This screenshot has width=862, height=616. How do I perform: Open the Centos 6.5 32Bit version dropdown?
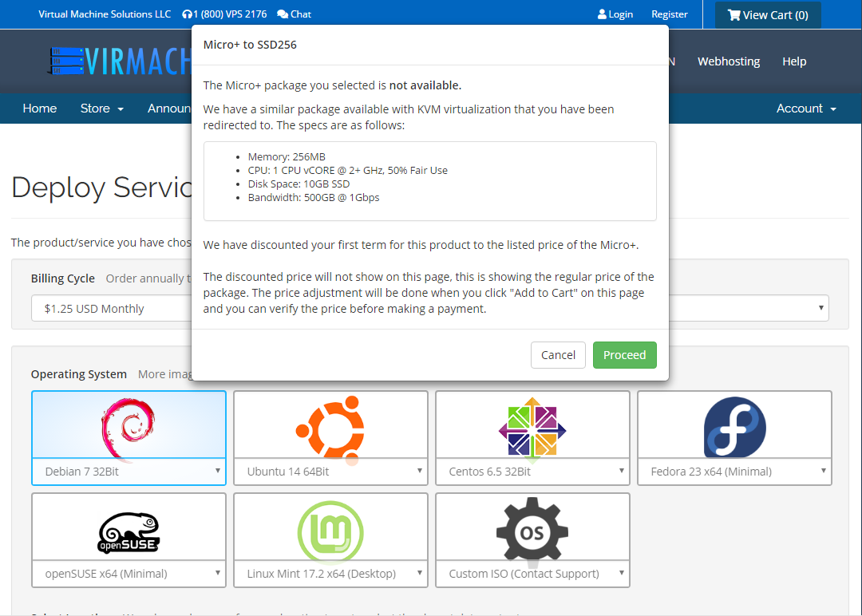532,472
